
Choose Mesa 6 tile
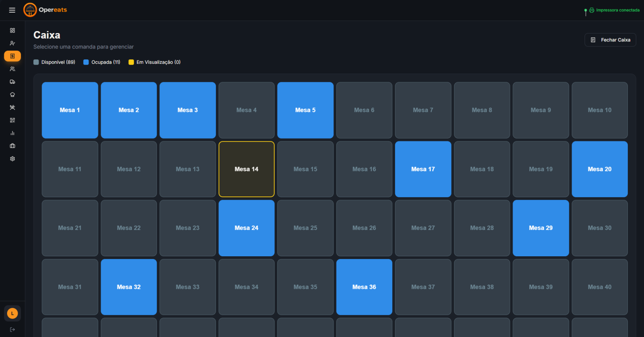point(364,110)
